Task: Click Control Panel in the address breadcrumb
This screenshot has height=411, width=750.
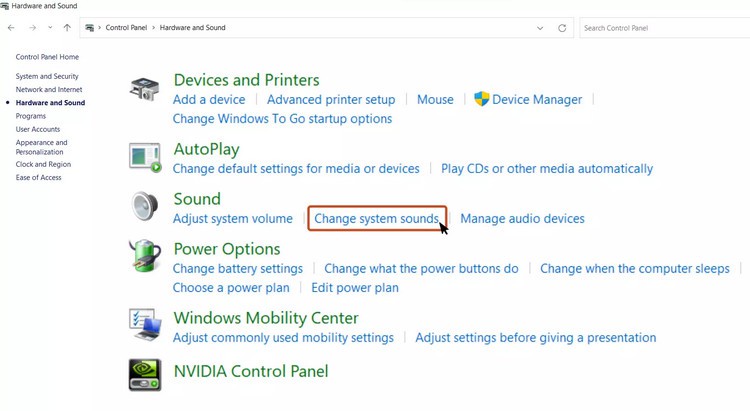Action: [126, 28]
